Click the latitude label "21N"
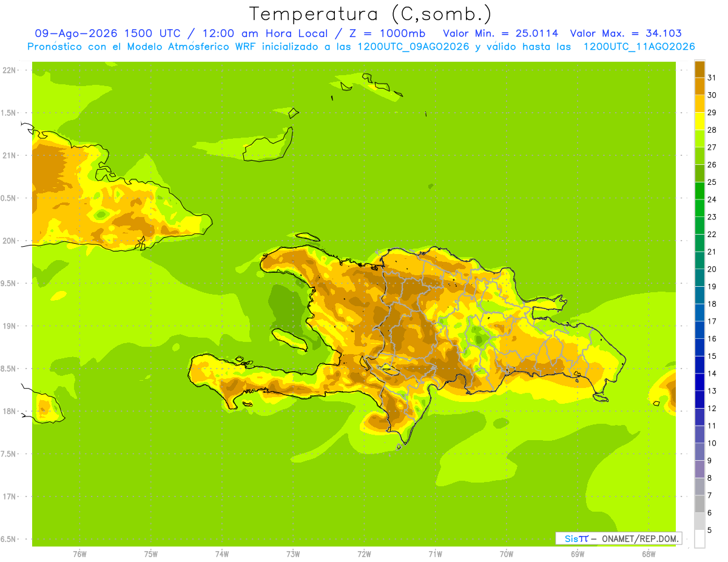 coord(9,155)
